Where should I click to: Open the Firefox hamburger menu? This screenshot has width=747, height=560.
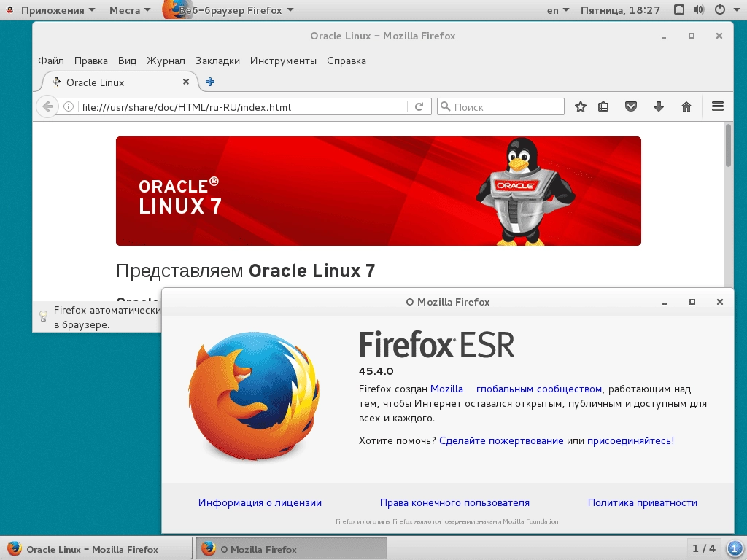coord(718,106)
